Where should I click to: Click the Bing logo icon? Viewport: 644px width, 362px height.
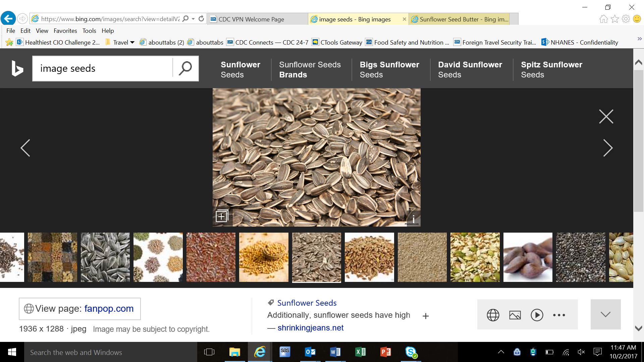[x=17, y=68]
